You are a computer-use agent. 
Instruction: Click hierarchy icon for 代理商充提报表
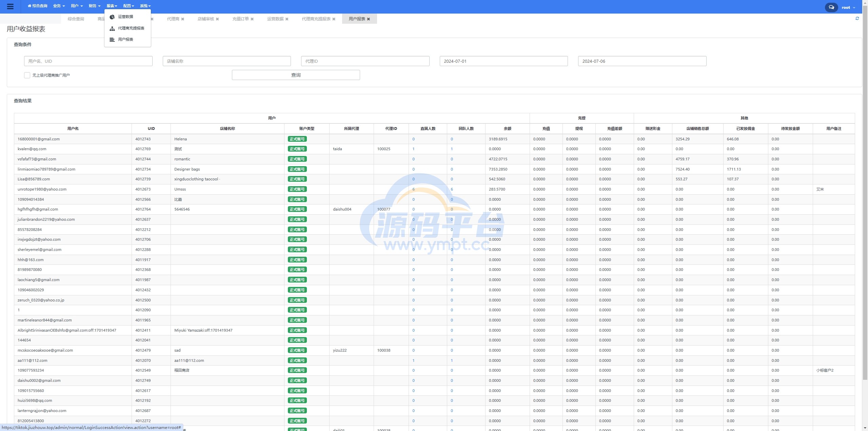(112, 28)
